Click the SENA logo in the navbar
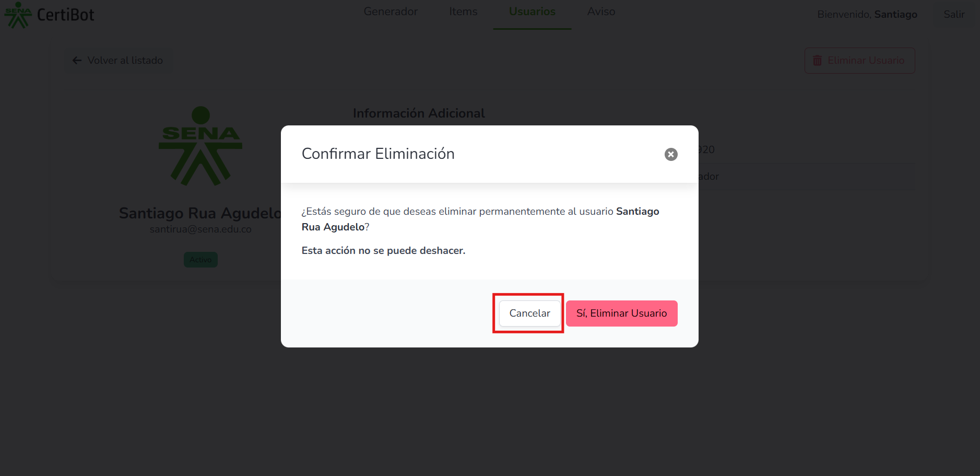Image resolution: width=980 pixels, height=476 pixels. [18, 15]
